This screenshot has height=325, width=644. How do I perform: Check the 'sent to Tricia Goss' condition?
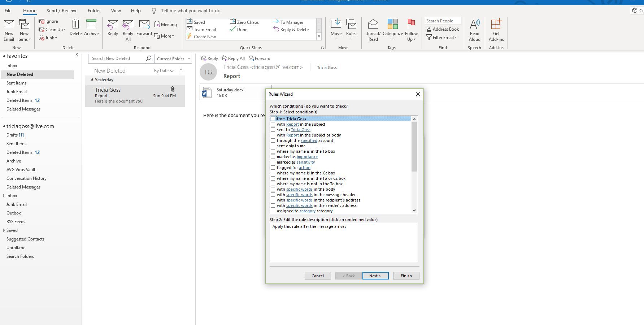(x=273, y=130)
